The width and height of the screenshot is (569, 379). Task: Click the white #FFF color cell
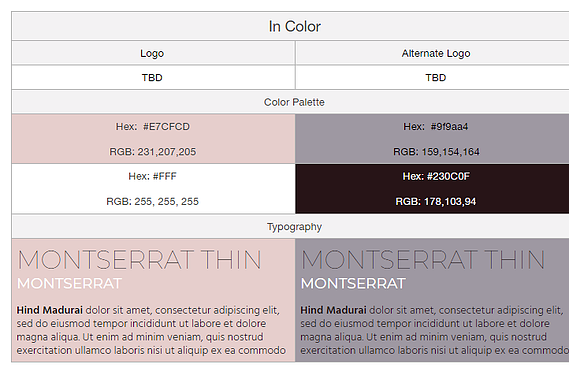click(153, 189)
